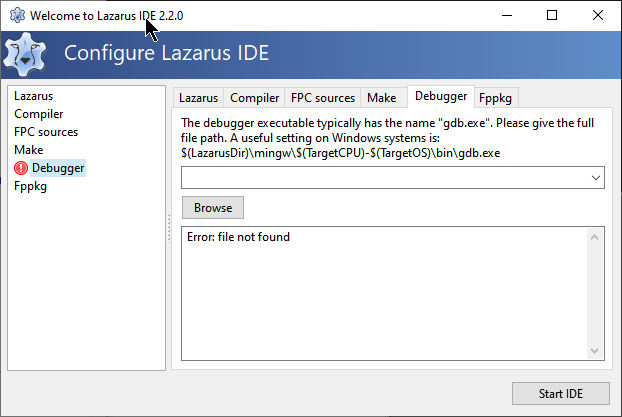Click the Lazarus icon in the title bar
The height and width of the screenshot is (417, 622).
pyautogui.click(x=16, y=16)
